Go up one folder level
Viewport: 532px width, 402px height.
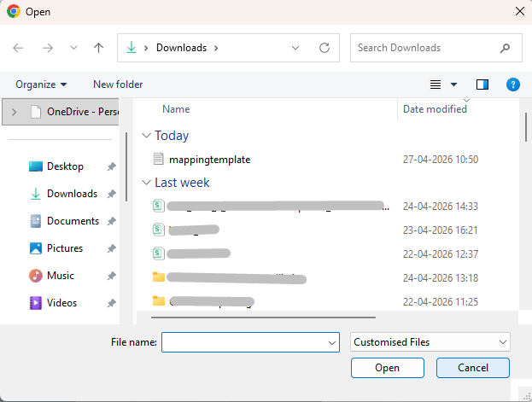[x=98, y=48]
